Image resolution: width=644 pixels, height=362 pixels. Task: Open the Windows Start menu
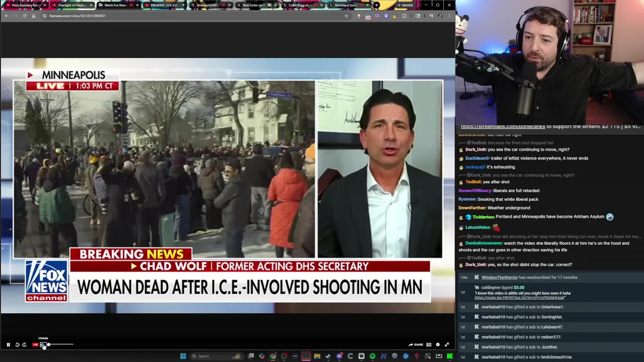point(183,356)
